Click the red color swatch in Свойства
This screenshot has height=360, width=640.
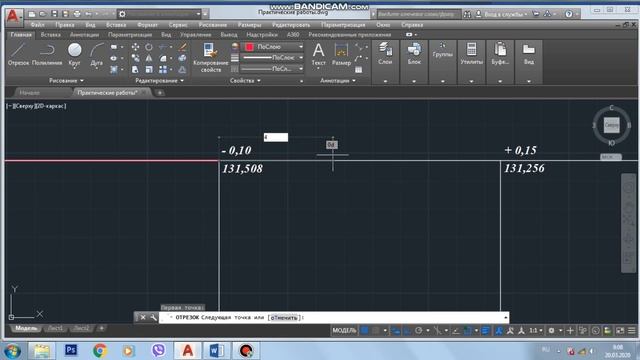(x=249, y=47)
